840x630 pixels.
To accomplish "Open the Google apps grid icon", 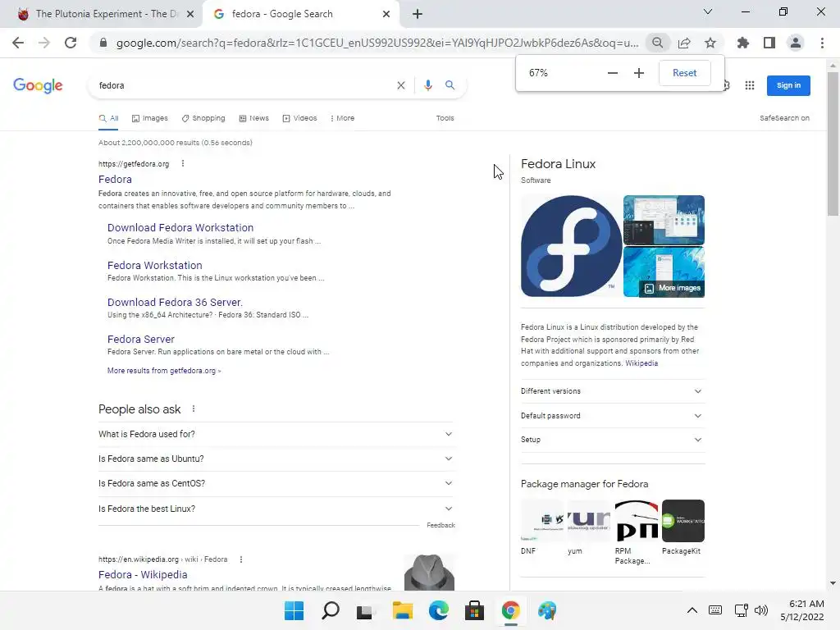I will click(x=750, y=85).
